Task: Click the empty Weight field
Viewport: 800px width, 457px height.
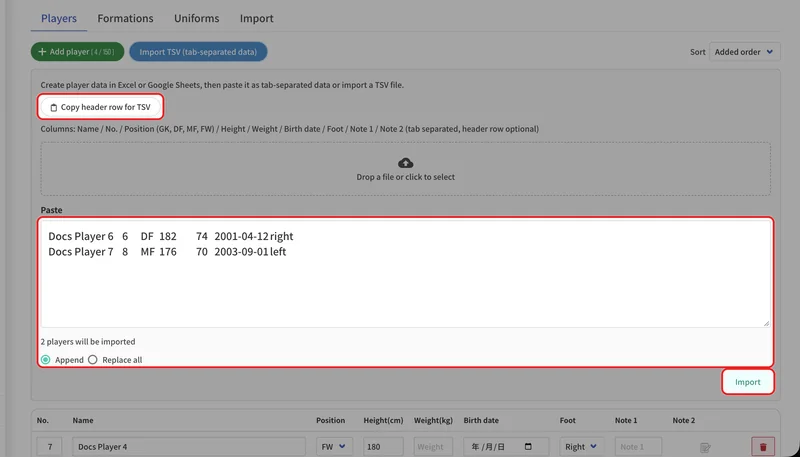Action: pyautogui.click(x=433, y=447)
